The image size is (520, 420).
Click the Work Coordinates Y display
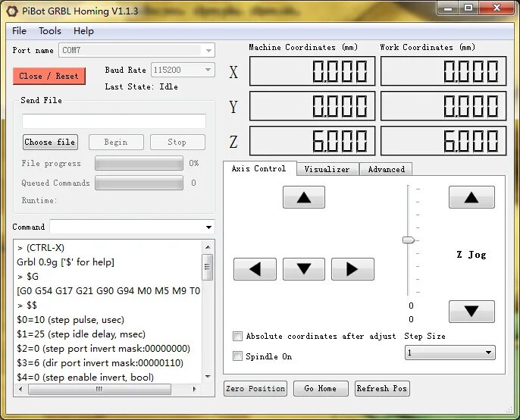click(x=443, y=106)
